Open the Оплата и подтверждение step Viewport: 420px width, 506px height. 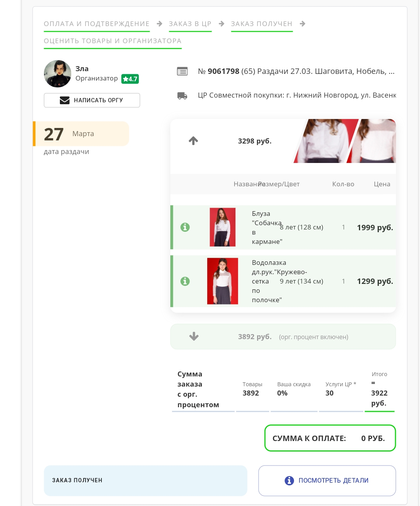(x=96, y=24)
